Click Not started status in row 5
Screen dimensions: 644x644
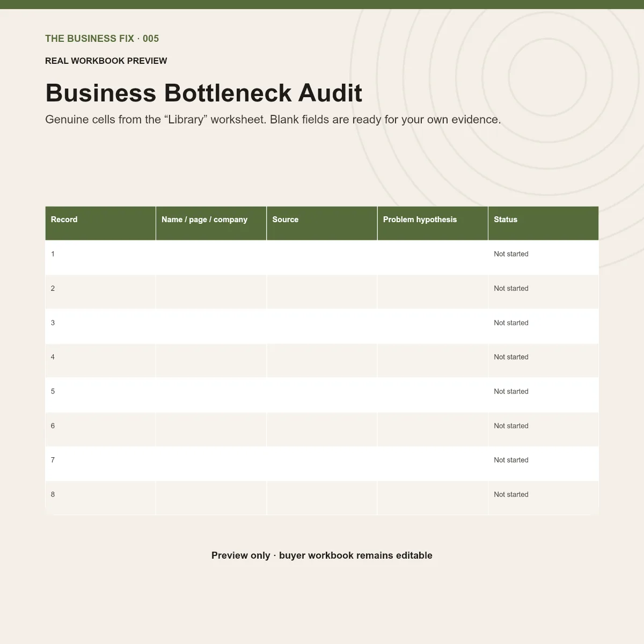[511, 391]
